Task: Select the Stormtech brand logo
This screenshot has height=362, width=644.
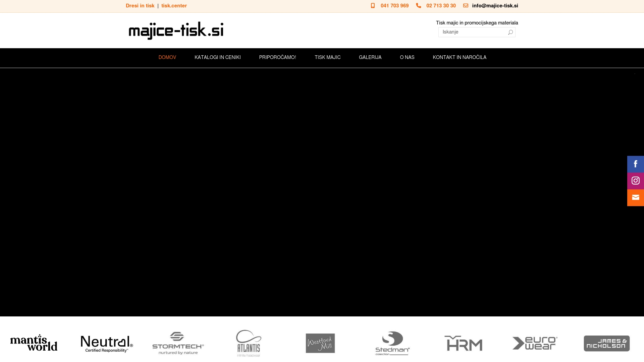Action: [177, 343]
